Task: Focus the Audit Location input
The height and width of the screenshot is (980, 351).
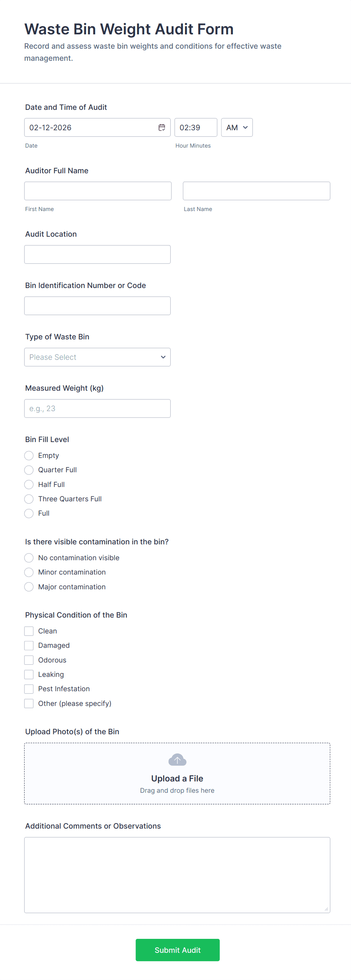Action: pyautogui.click(x=97, y=254)
